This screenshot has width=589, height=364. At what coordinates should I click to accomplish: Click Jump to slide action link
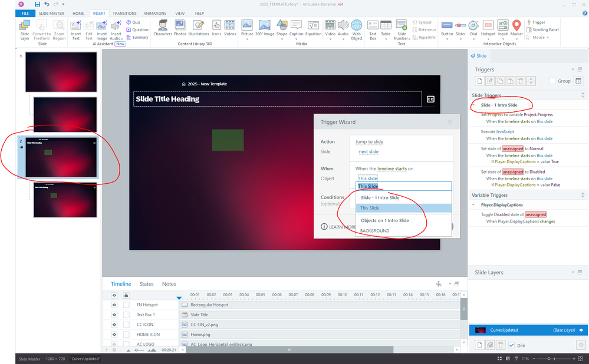tap(369, 142)
